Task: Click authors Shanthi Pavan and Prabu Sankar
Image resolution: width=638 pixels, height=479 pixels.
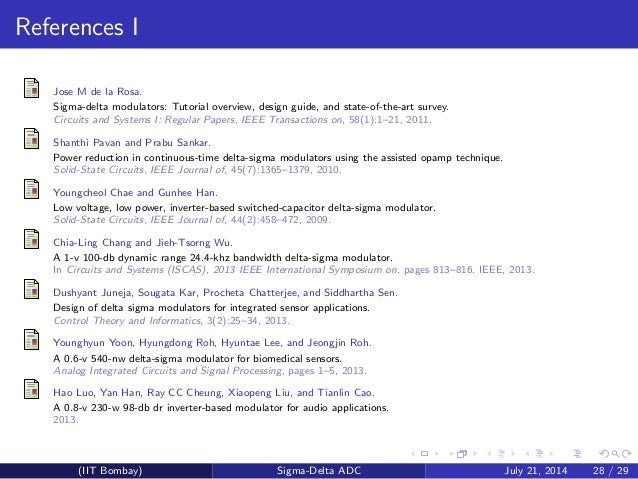Action: [131, 142]
